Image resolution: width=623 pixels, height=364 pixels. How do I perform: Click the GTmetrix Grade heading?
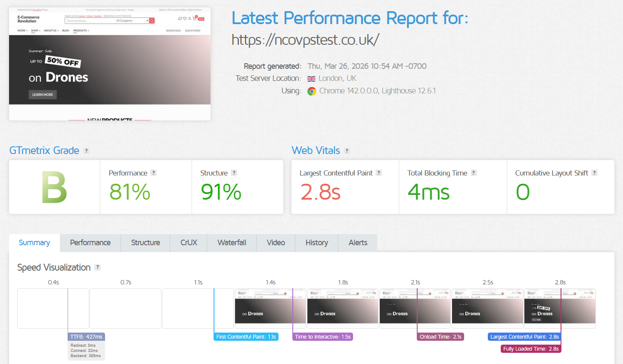point(44,151)
